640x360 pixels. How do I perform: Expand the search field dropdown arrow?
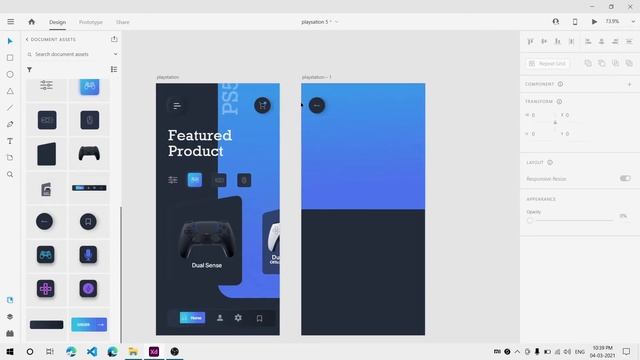pyautogui.click(x=116, y=54)
